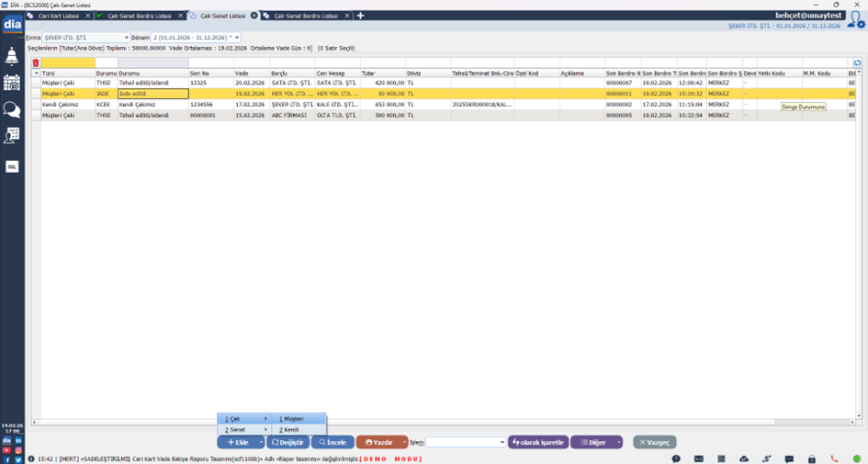Expand the Firma company dropdown
The height and width of the screenshot is (464, 868).
click(126, 38)
